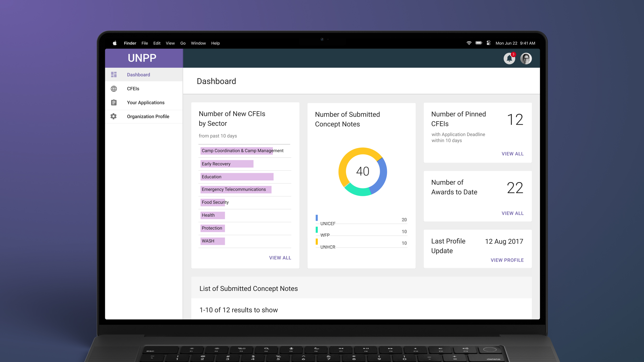Open the Go menu
The height and width of the screenshot is (362, 644).
(x=183, y=43)
